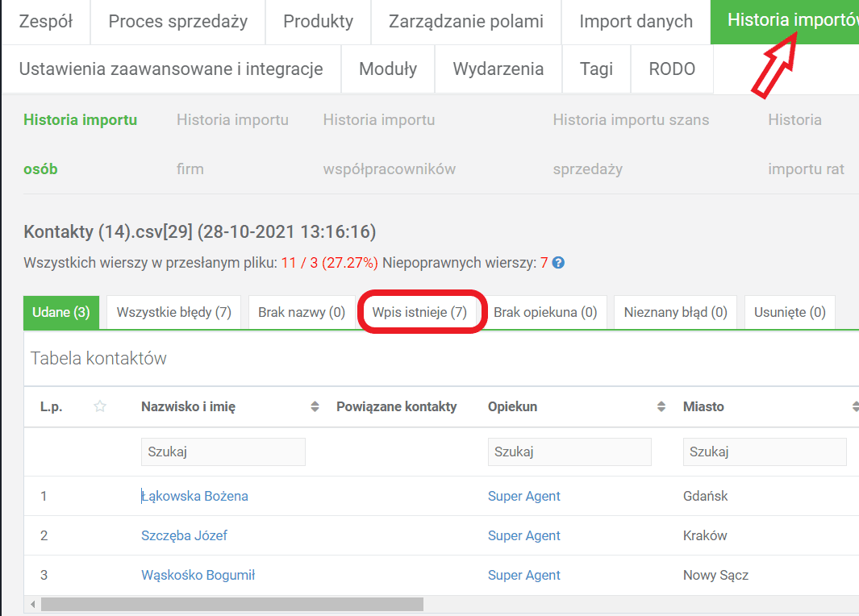Sort by Opiekun column arrows
859x616 pixels.
[x=661, y=406]
